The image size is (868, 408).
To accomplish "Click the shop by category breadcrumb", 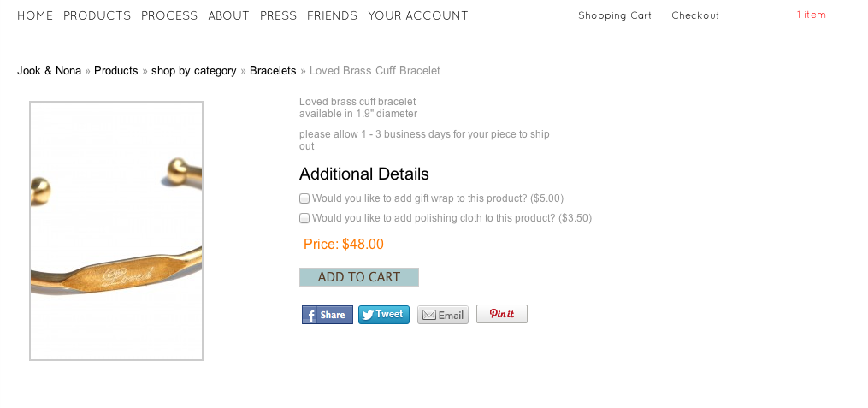I will pyautogui.click(x=193, y=71).
